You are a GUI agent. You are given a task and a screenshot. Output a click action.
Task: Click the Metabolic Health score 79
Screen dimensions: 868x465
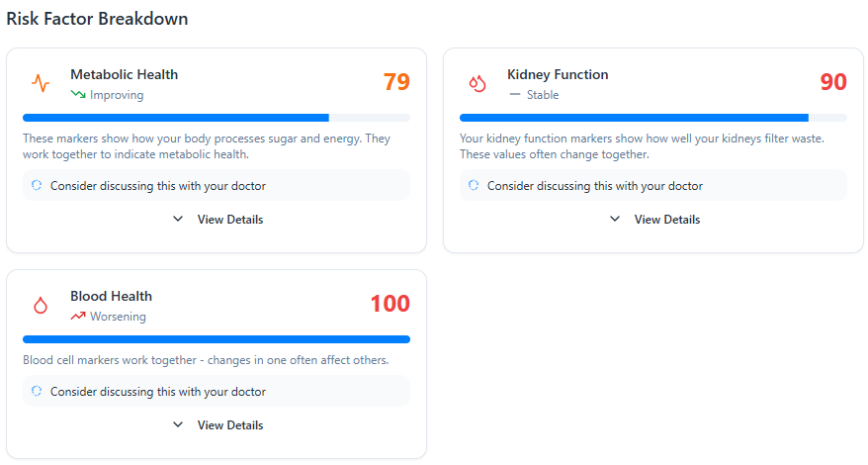click(x=396, y=82)
